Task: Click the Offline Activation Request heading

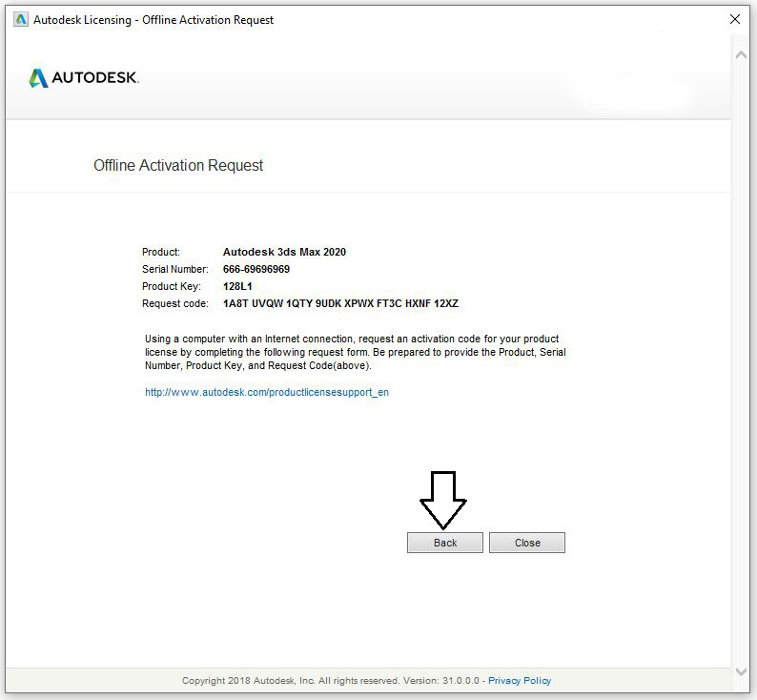Action: (178, 165)
